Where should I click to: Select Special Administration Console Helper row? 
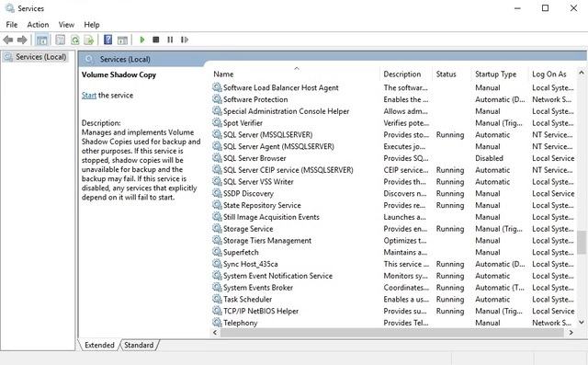394,111
